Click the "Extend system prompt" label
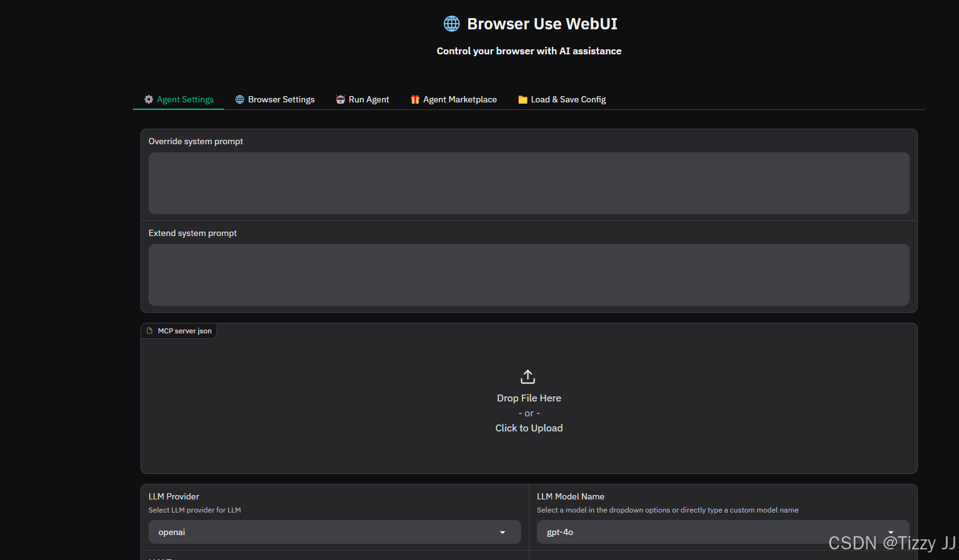The image size is (959, 560). (x=193, y=233)
